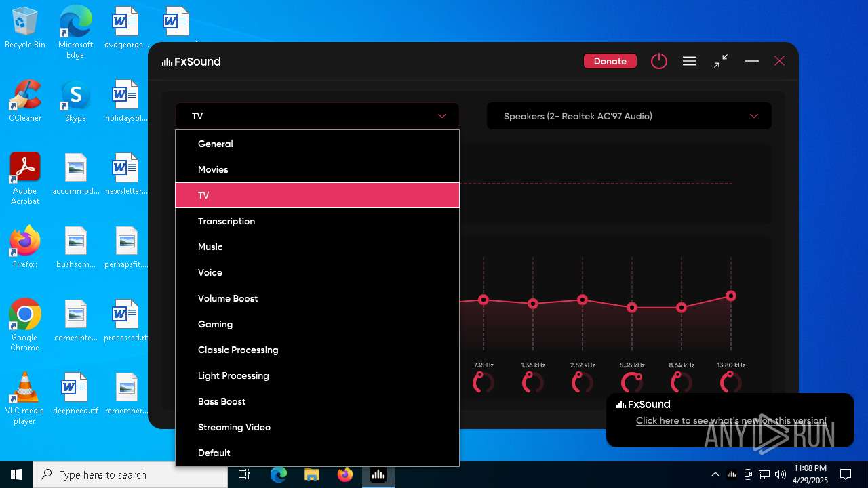Open Firefox desktop shortcut
The width and height of the screenshot is (868, 488).
click(x=25, y=247)
